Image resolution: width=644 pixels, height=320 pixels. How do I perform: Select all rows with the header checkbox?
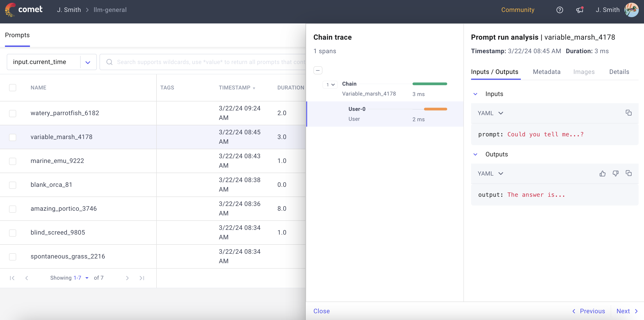13,88
